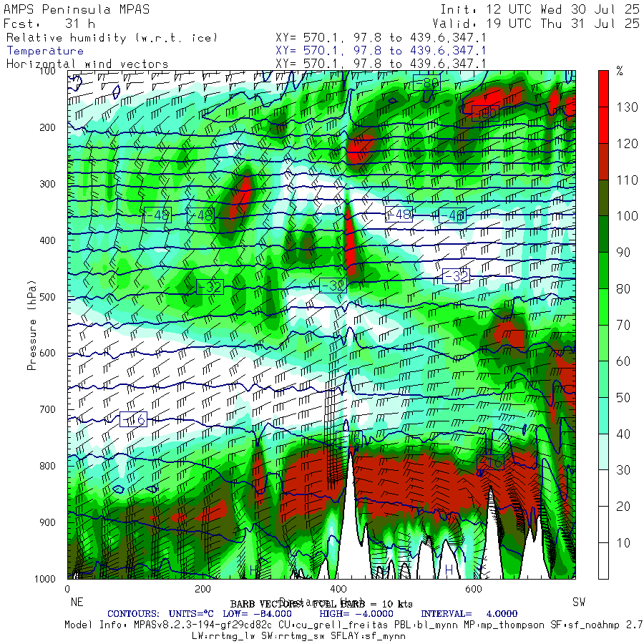Image resolution: width=644 pixels, height=644 pixels.
Task: Select the 90 label on the colorbar
Action: pyautogui.click(x=623, y=252)
